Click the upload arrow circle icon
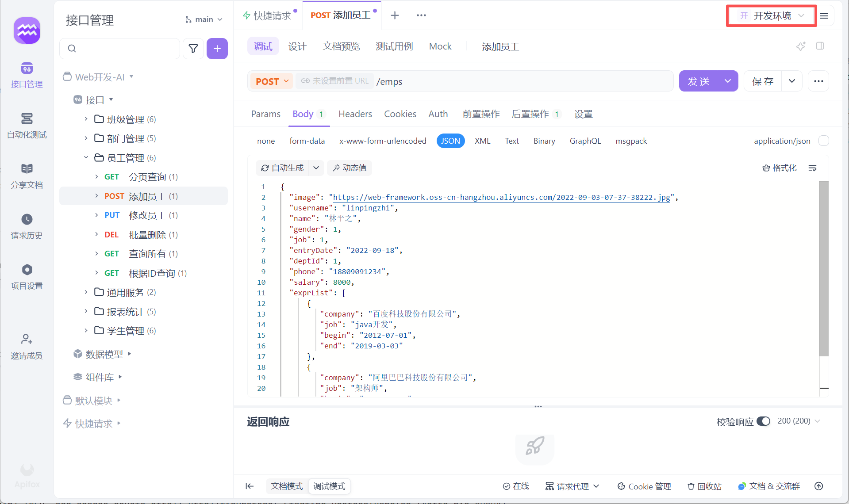Image resolution: width=849 pixels, height=504 pixels. (819, 486)
